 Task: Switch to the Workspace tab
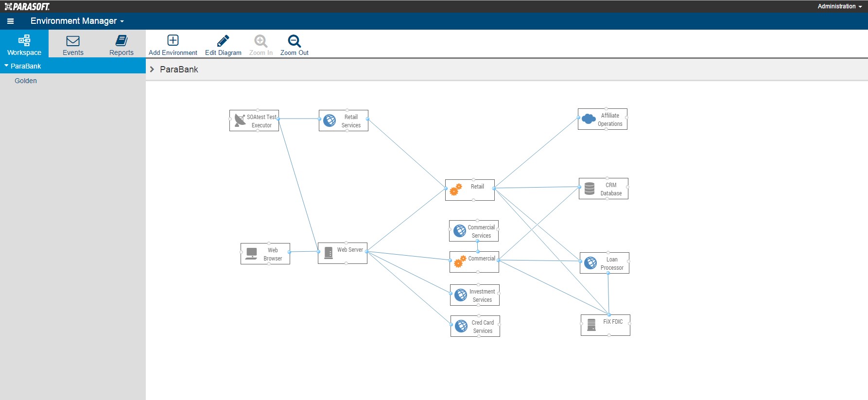24,45
